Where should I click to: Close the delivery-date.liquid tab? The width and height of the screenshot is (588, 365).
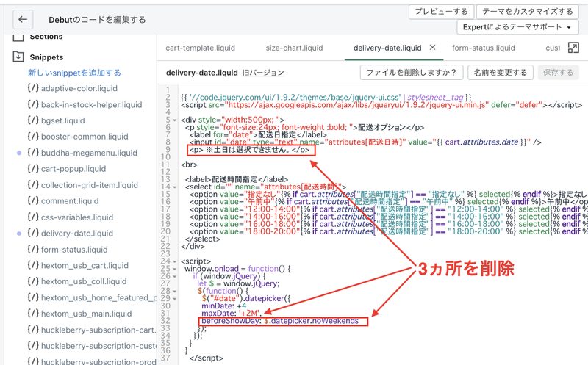(x=432, y=47)
